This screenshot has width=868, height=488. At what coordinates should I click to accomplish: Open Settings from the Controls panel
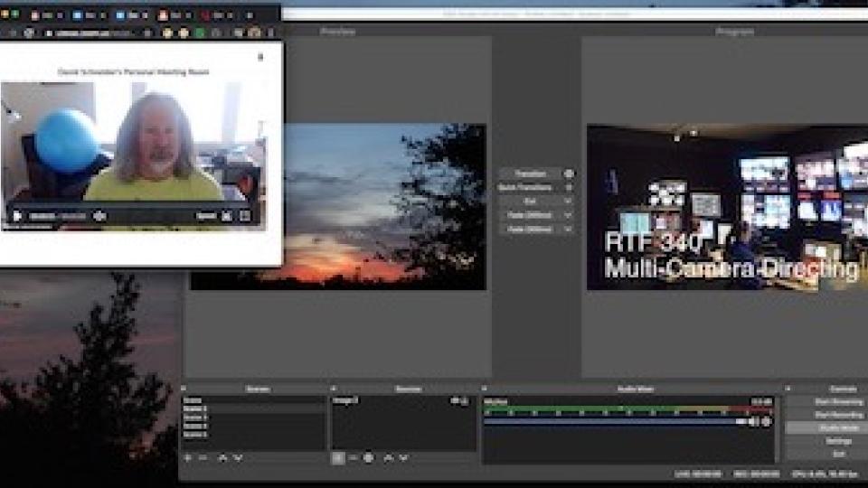[839, 441]
